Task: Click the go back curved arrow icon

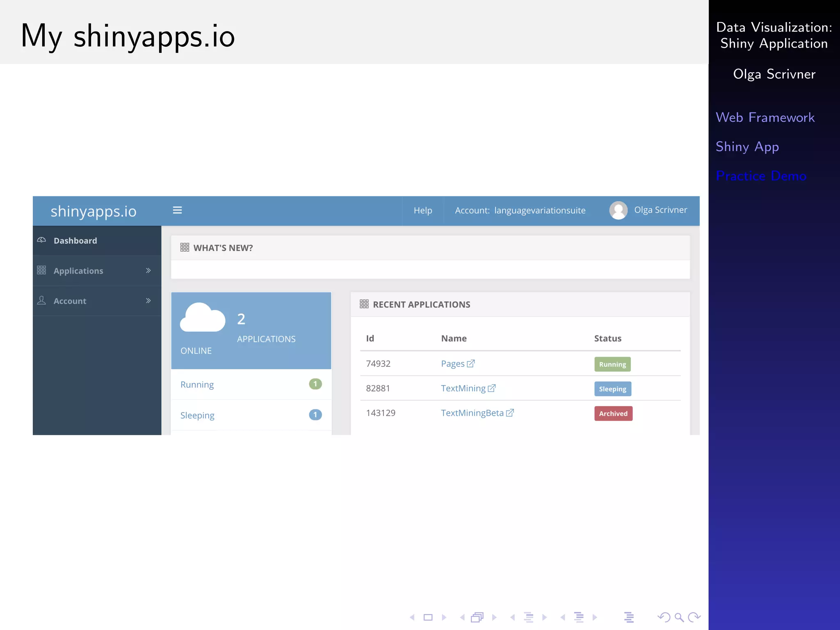Action: [664, 617]
